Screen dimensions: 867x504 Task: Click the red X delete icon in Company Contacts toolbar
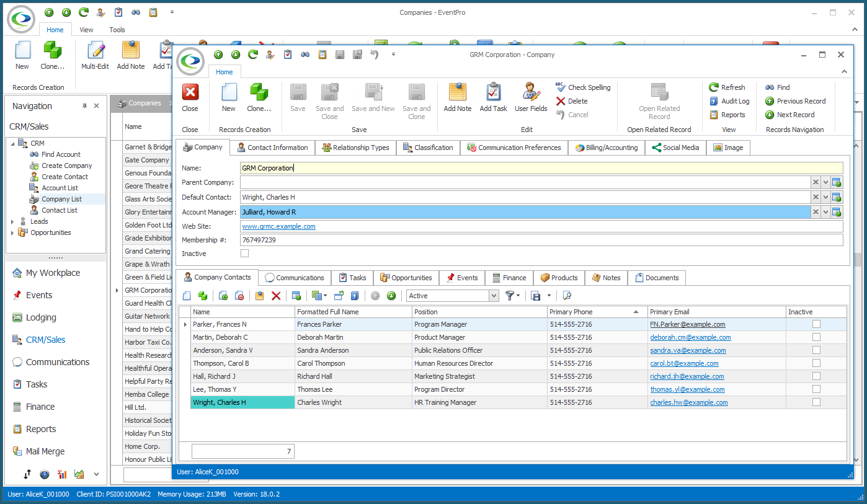(277, 296)
